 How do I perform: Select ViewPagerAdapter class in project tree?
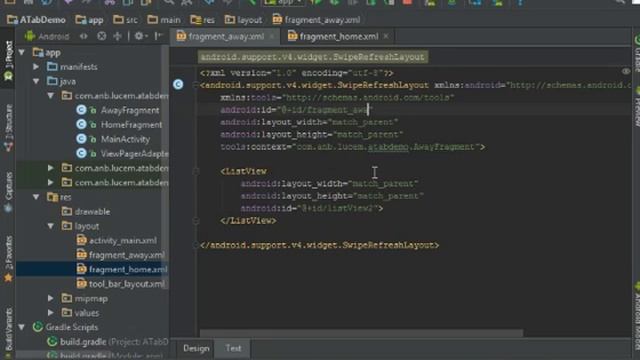[x=135, y=153]
